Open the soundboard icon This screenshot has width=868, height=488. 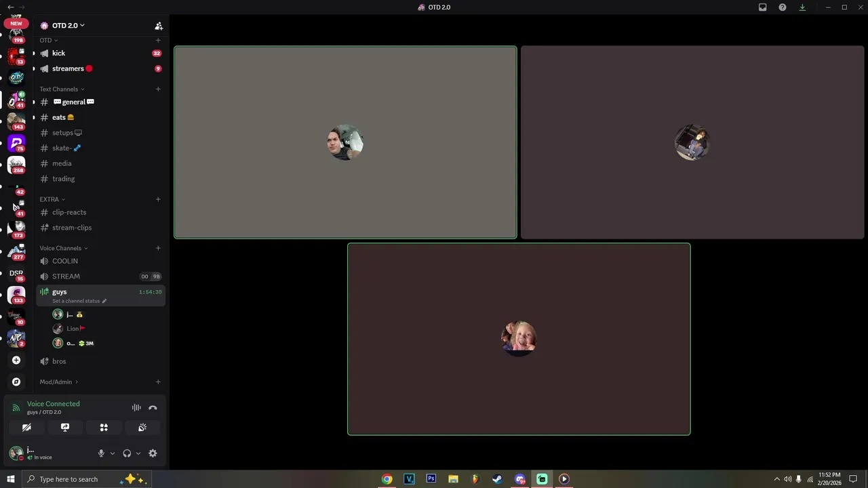click(x=142, y=428)
